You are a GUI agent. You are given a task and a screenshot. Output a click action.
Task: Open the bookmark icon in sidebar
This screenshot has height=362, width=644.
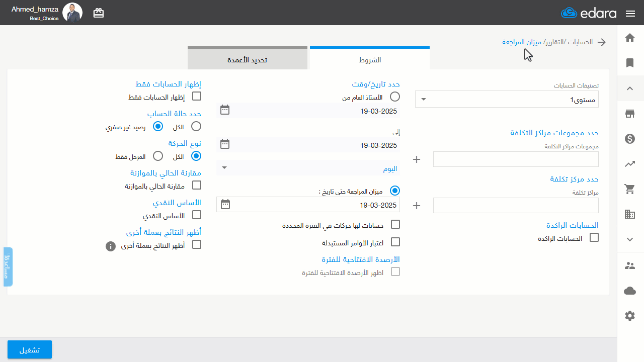(x=630, y=63)
